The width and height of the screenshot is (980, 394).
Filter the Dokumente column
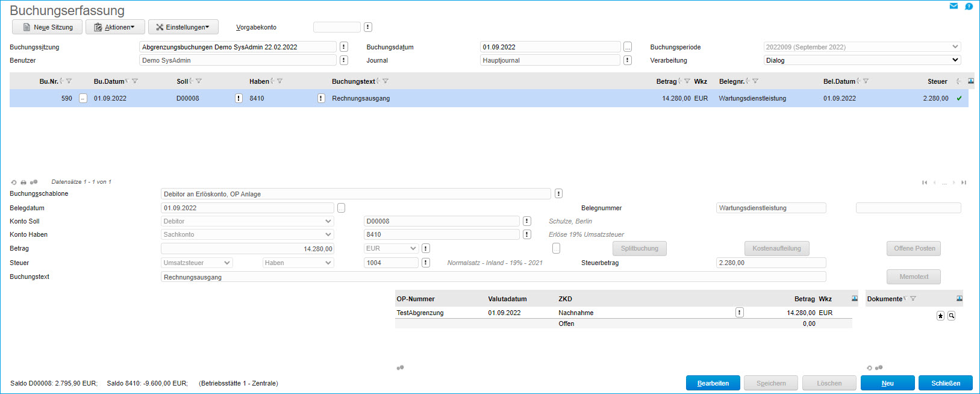click(913, 299)
